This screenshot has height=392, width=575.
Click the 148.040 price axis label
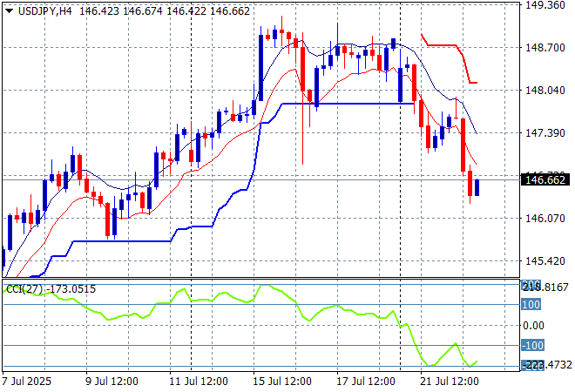(545, 91)
